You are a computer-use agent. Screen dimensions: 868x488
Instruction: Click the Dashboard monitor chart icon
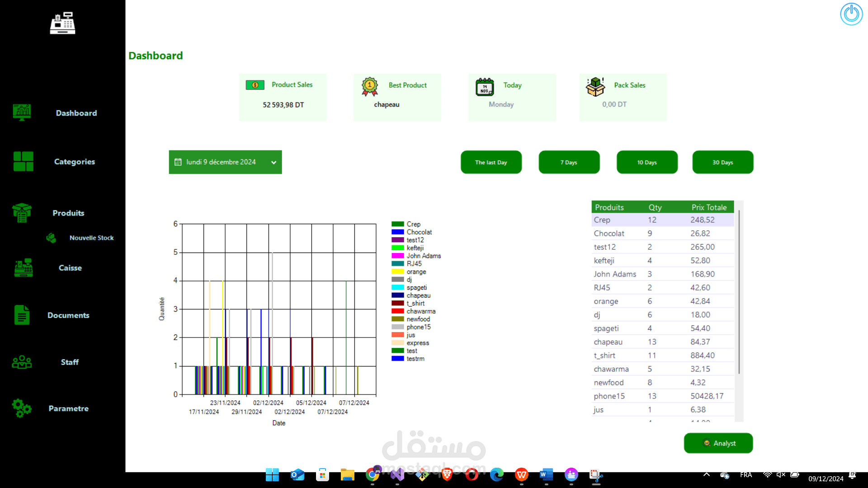(x=22, y=112)
